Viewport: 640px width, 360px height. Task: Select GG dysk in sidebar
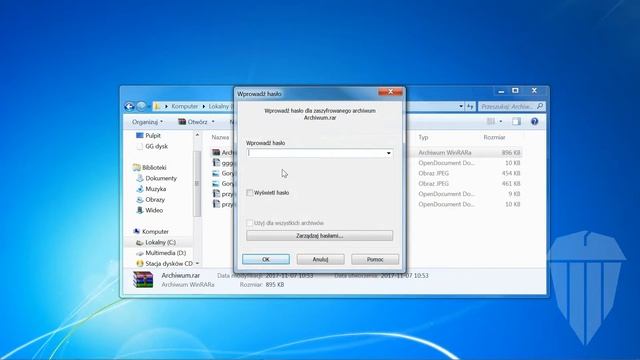[x=156, y=146]
